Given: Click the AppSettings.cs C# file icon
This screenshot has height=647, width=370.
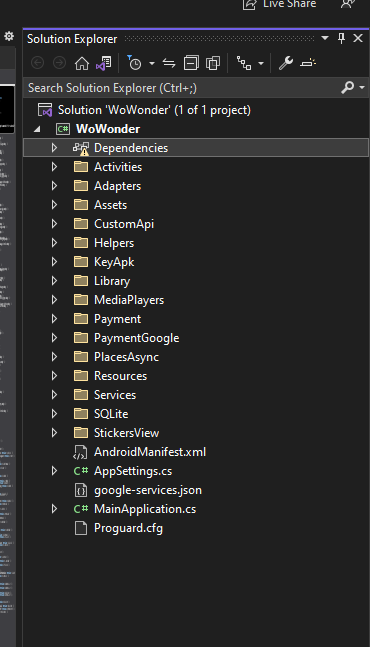Looking at the screenshot, I should (x=81, y=471).
